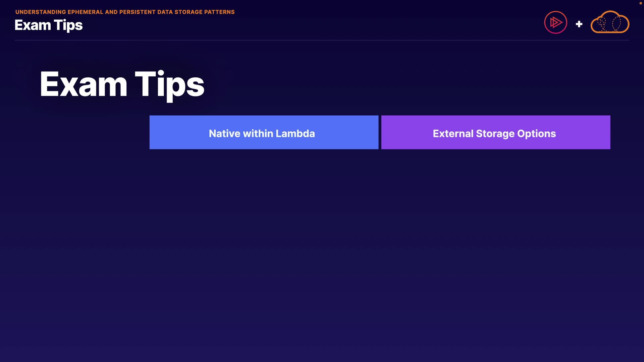This screenshot has width=644, height=362.
Task: Click the horizontal divider line below header
Action: tap(321, 40)
